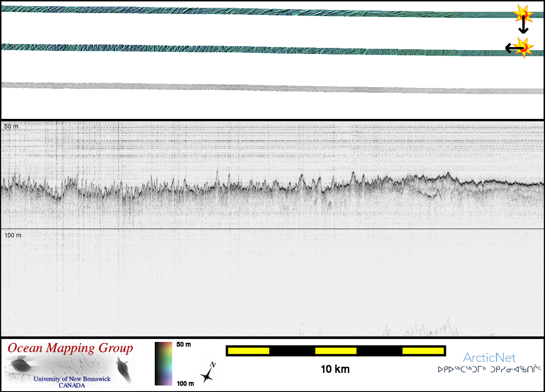The height and width of the screenshot is (392, 545).
Task: Click the 100 m label beside color scale
Action: tap(185, 383)
